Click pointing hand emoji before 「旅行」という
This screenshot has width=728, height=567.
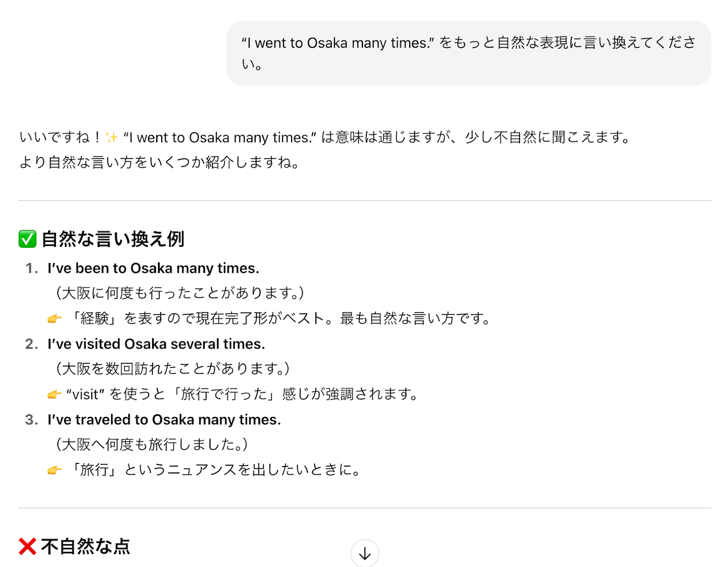(55, 470)
